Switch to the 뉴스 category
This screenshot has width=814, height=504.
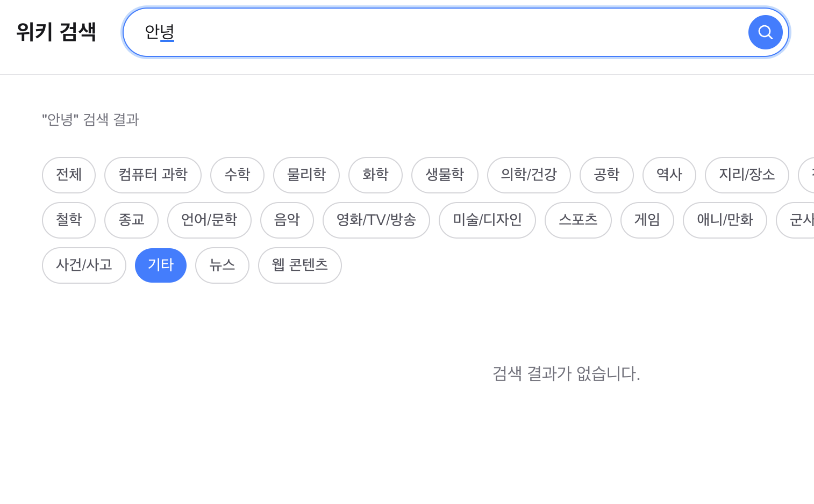pos(222,265)
